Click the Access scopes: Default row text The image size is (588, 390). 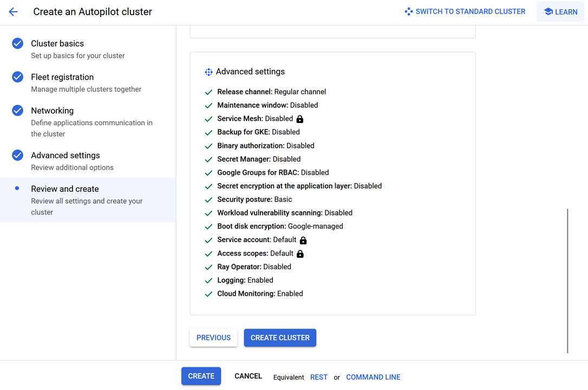tap(255, 253)
